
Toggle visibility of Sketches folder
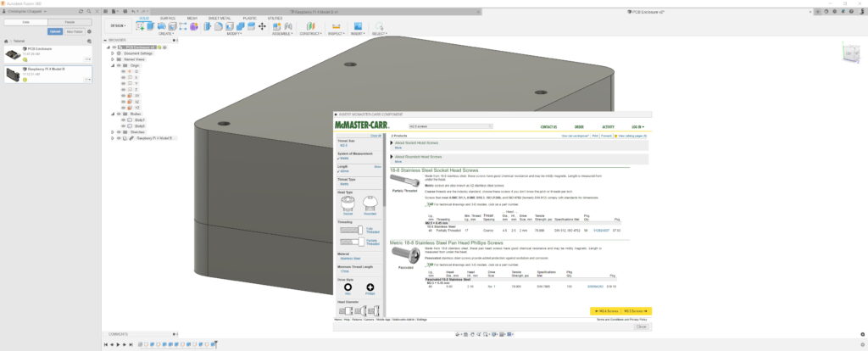pyautogui.click(x=119, y=131)
